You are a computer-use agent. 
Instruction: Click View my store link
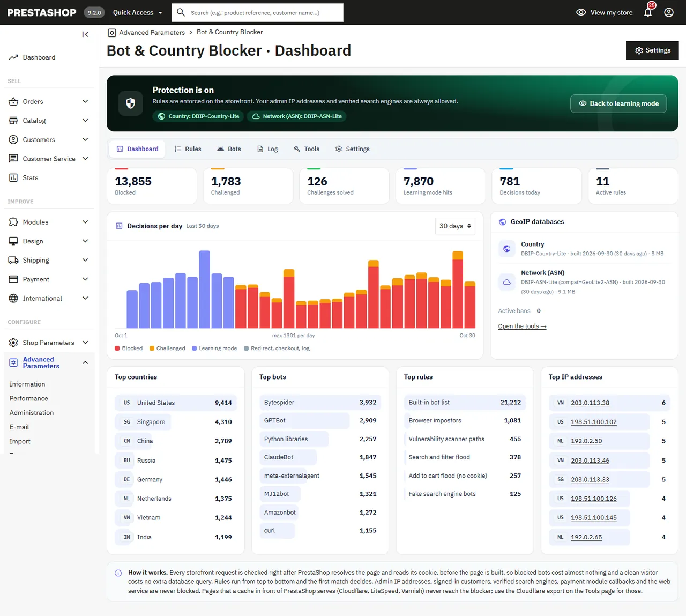tap(604, 12)
